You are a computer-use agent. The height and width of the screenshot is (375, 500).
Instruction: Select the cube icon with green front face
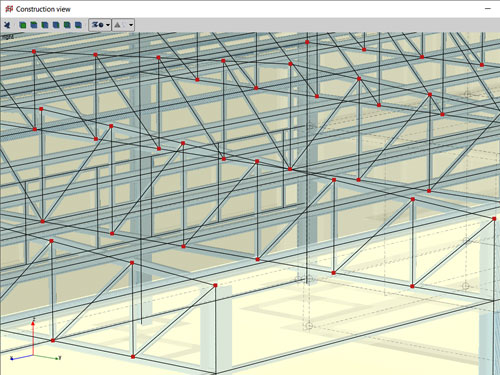[x=23, y=25]
